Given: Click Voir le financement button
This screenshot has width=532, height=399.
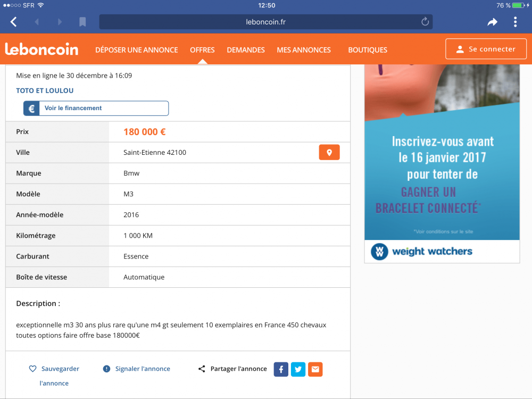Looking at the screenshot, I should [x=96, y=108].
